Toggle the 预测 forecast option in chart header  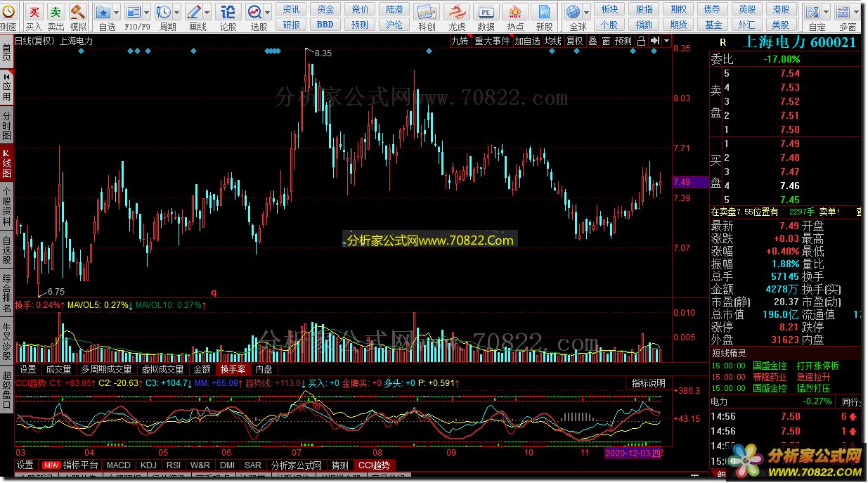point(623,41)
